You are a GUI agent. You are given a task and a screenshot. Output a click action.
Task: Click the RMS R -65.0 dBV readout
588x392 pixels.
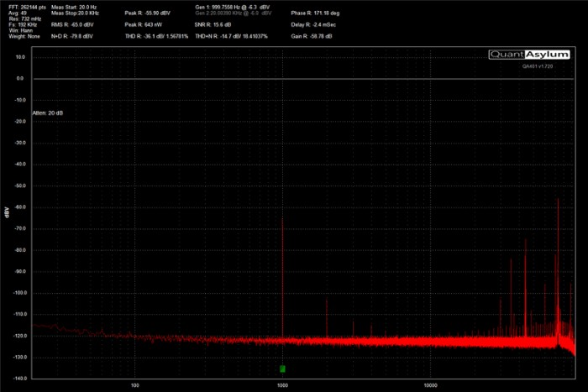(72, 24)
